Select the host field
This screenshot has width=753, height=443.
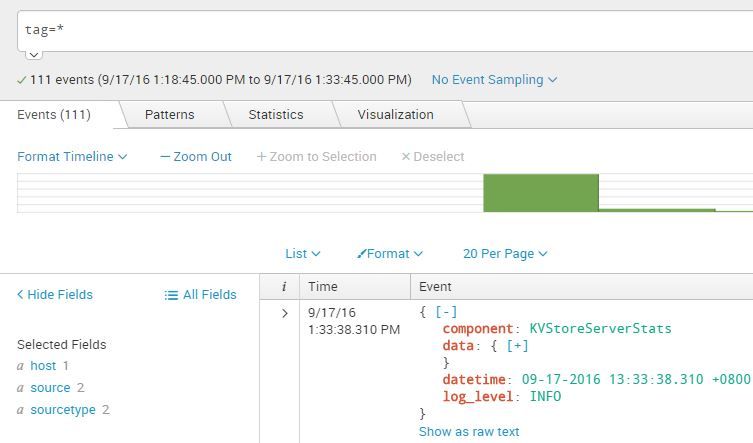coord(43,366)
